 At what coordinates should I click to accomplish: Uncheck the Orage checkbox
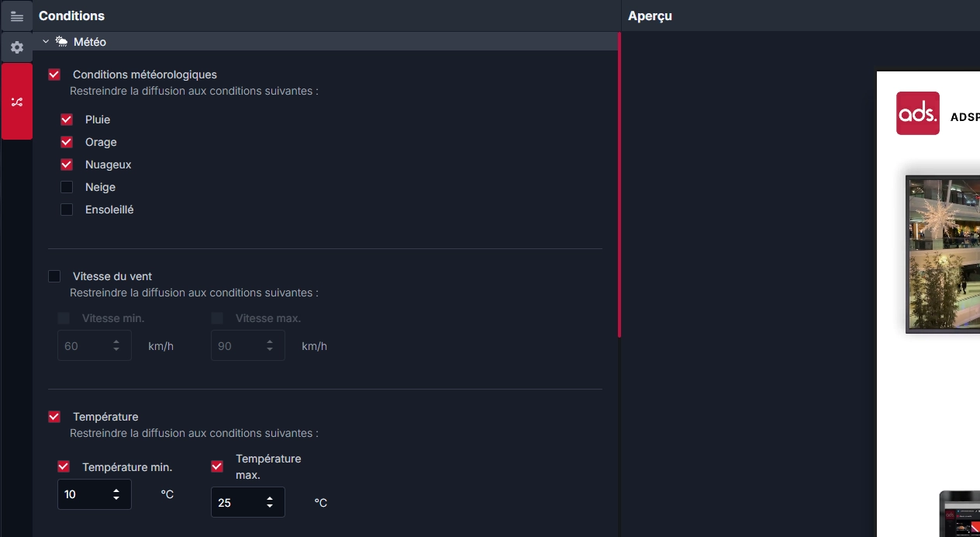(x=67, y=142)
